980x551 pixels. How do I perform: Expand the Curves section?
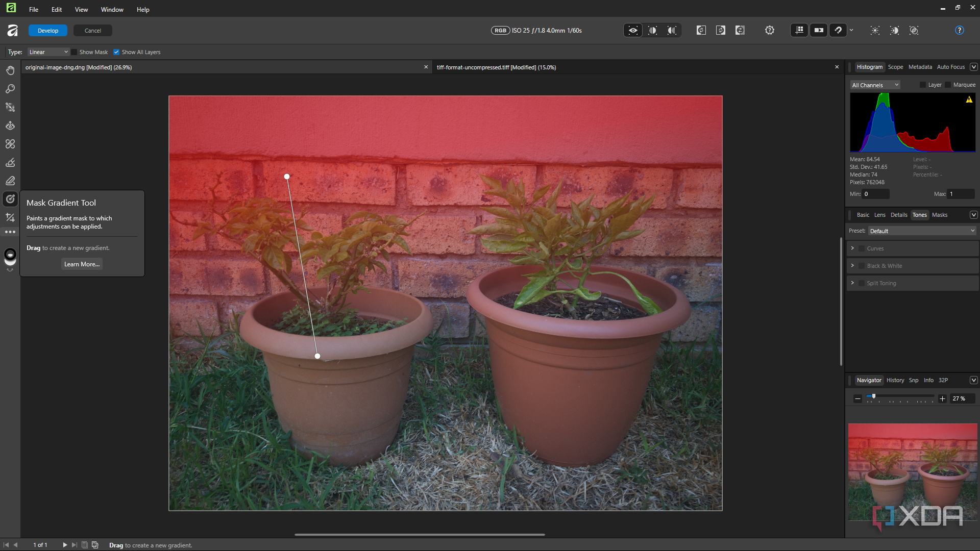click(x=852, y=248)
